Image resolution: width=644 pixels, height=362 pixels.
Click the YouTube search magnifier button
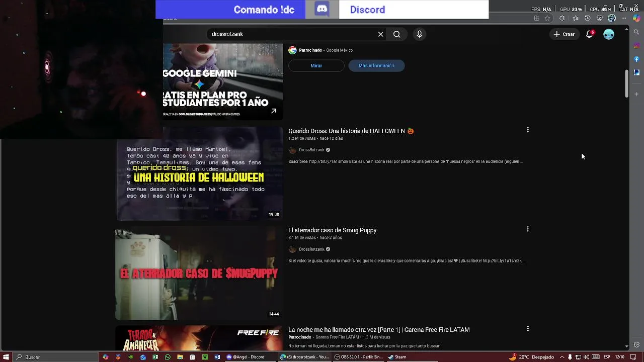[x=397, y=34]
